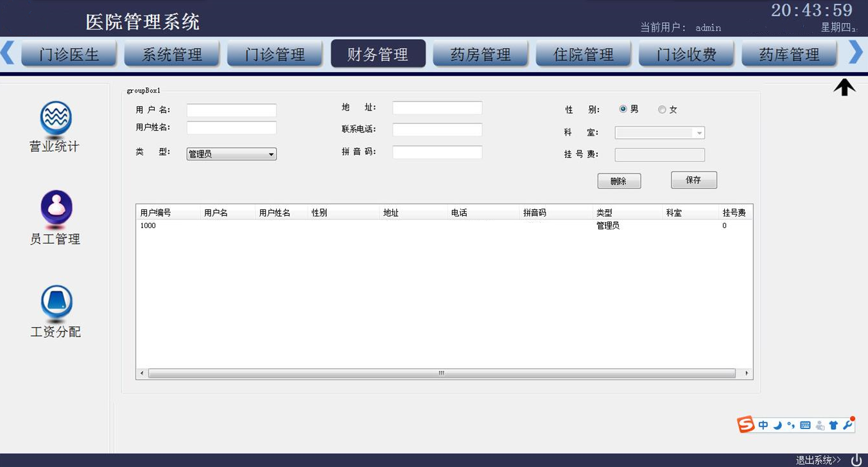
Task: Open Sogou wrench toolbox icon
Action: [847, 425]
